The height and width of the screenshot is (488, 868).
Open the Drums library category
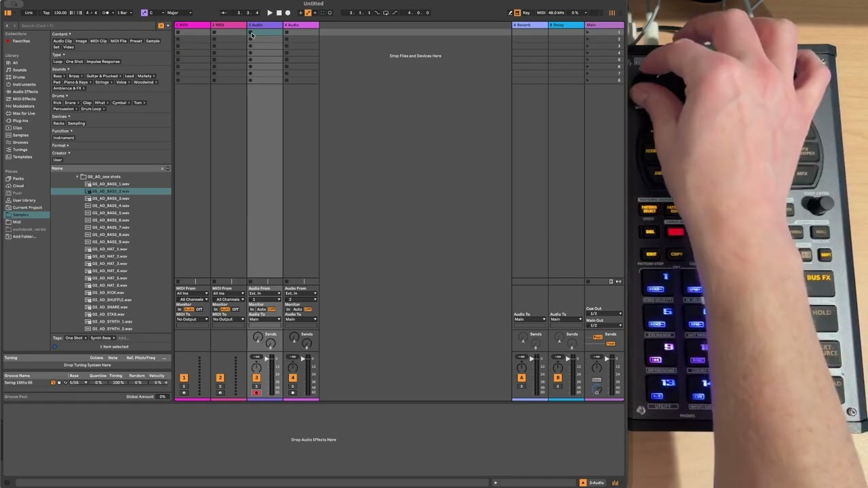[19, 77]
